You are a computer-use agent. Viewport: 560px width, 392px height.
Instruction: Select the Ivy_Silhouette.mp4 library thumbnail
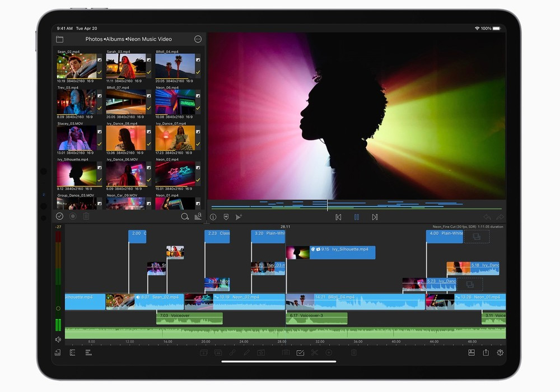pyautogui.click(x=76, y=174)
